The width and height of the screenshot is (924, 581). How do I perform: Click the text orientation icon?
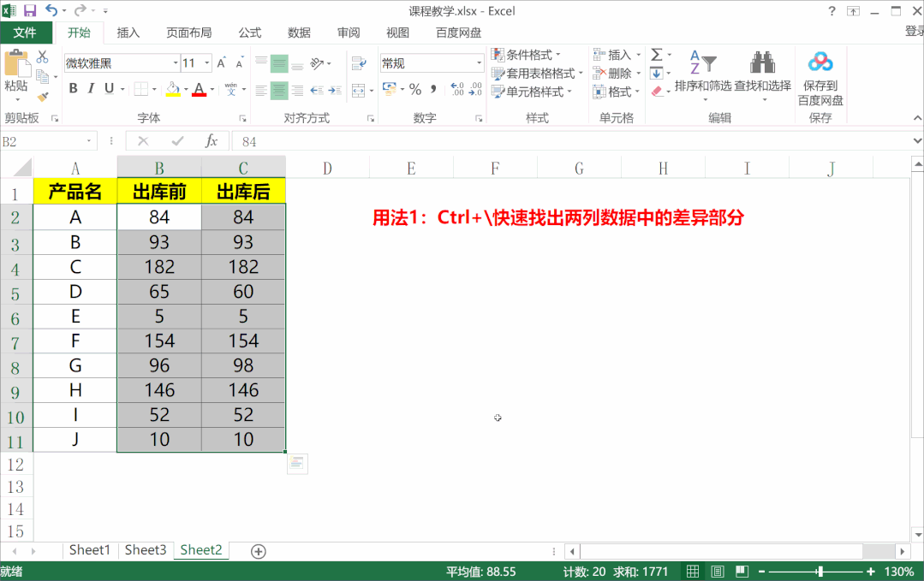click(x=318, y=63)
